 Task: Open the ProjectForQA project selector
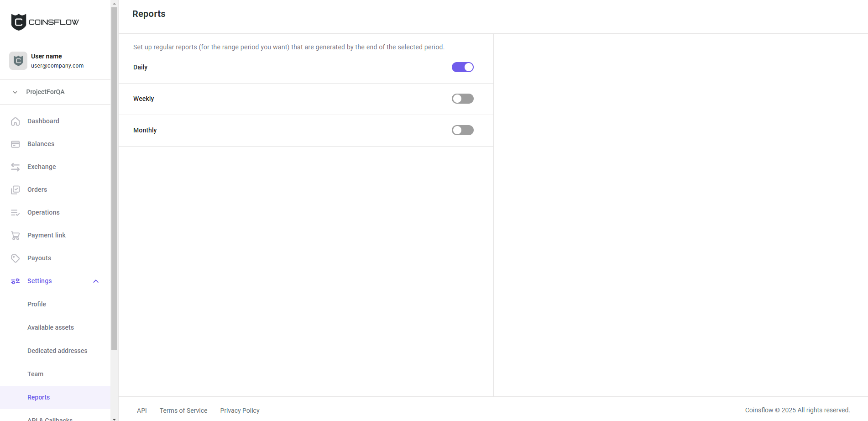coord(45,92)
